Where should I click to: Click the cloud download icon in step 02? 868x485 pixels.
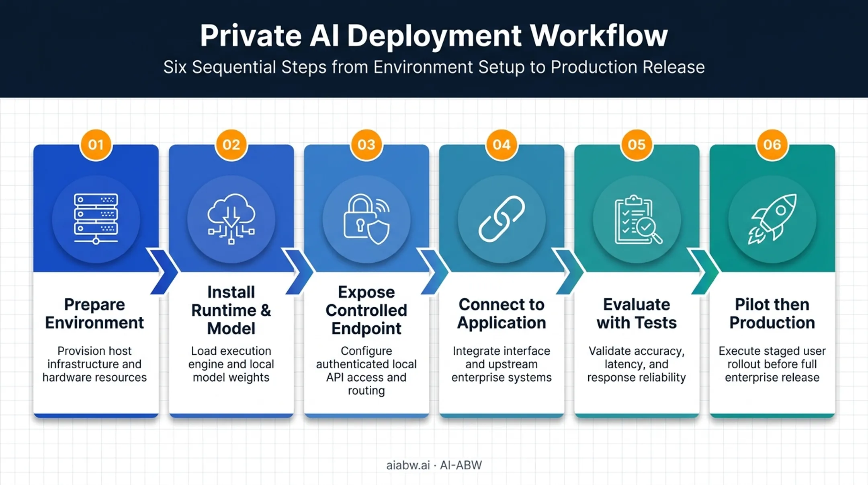(x=231, y=219)
